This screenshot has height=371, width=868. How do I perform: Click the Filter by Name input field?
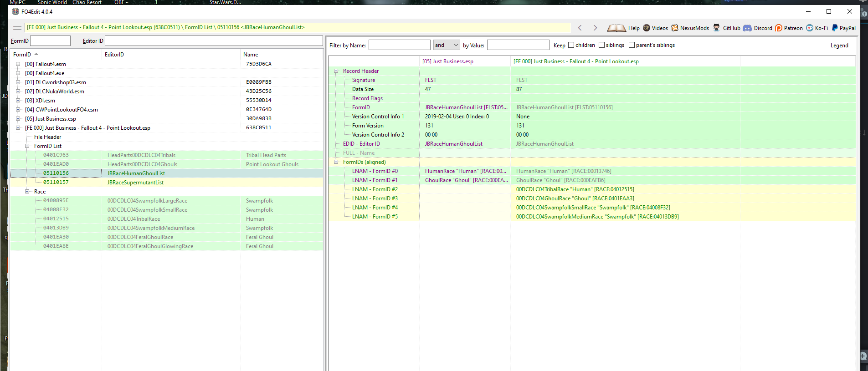[399, 45]
